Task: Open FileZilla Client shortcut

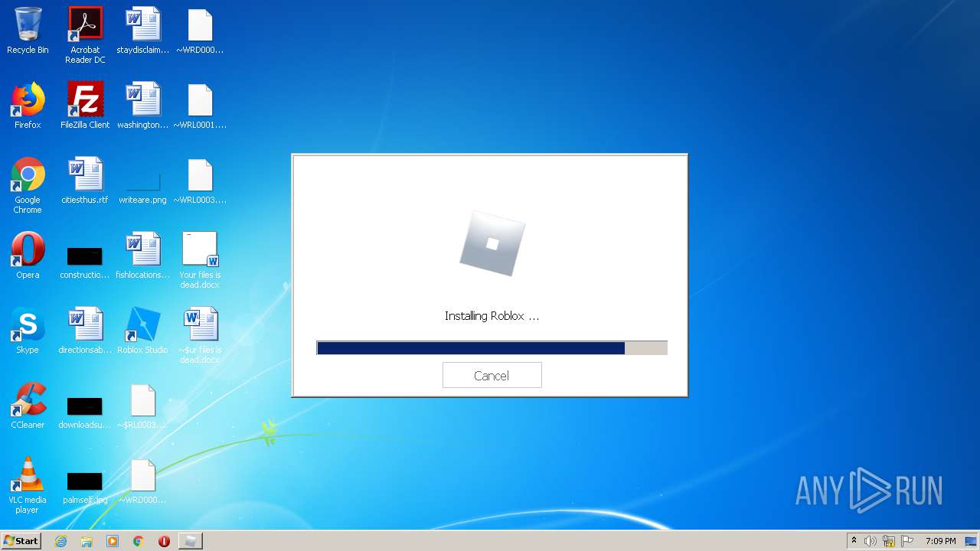Action: click(x=85, y=106)
